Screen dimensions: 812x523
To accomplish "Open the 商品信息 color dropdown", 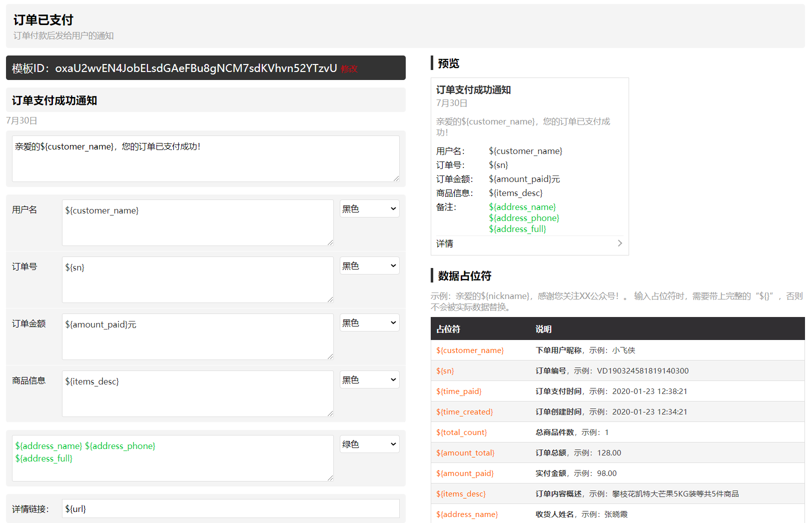I will 369,380.
